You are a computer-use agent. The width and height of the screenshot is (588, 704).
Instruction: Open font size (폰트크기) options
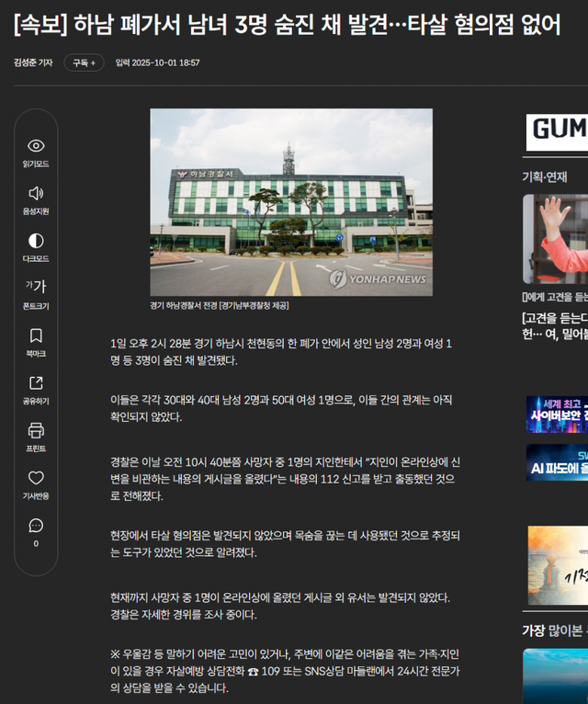click(x=36, y=288)
